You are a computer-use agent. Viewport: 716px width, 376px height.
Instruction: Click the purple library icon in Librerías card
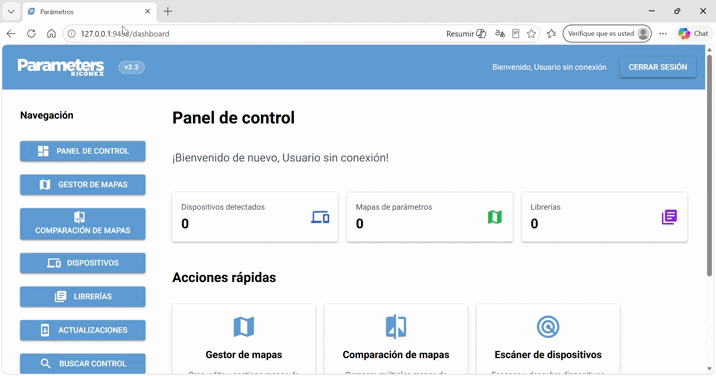[x=669, y=217]
